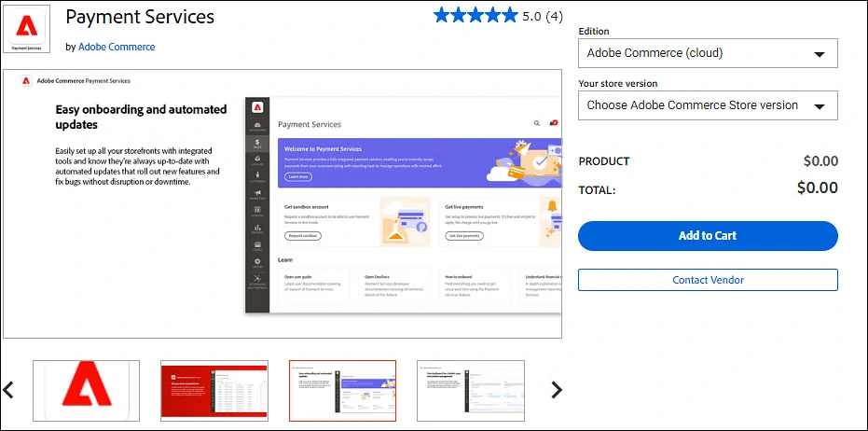Click the five-star rating display
The height and width of the screenshot is (431, 868).
click(x=475, y=16)
